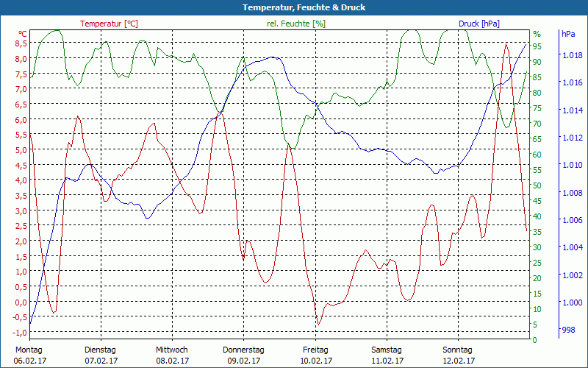588x368 pixels.
Task: Click the '1.012' pressure axis value
Action: pyautogui.click(x=572, y=138)
